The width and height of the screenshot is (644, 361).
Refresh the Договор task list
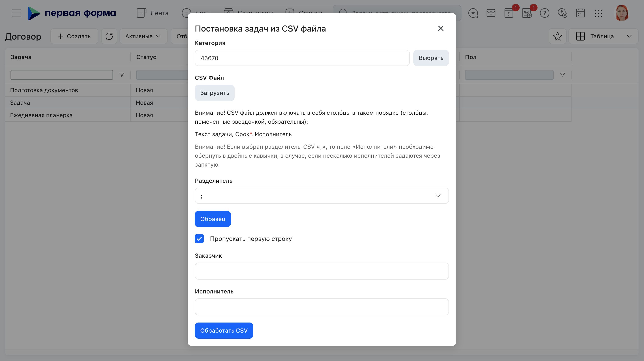pos(109,36)
